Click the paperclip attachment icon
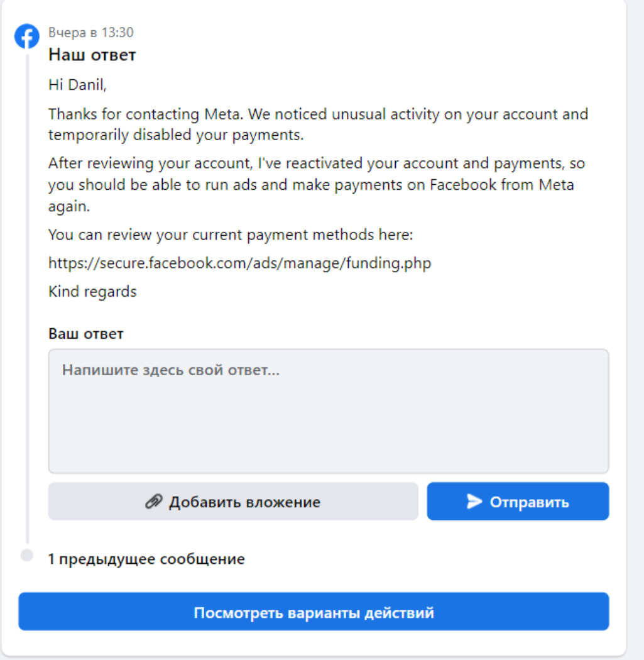644x660 pixels. pyautogui.click(x=154, y=502)
